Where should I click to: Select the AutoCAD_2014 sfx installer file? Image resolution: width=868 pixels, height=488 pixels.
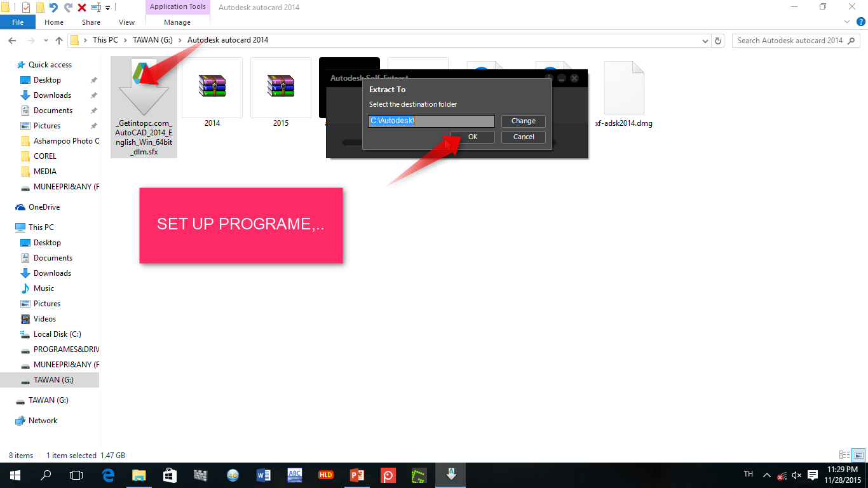[144, 107]
